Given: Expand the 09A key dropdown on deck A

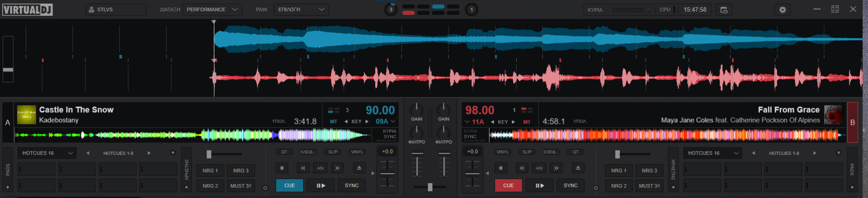Looking at the screenshot, I should pos(393,121).
